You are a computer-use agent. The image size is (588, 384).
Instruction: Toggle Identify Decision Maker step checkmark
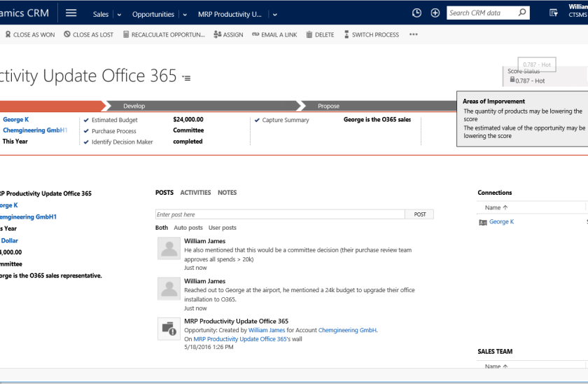86,142
